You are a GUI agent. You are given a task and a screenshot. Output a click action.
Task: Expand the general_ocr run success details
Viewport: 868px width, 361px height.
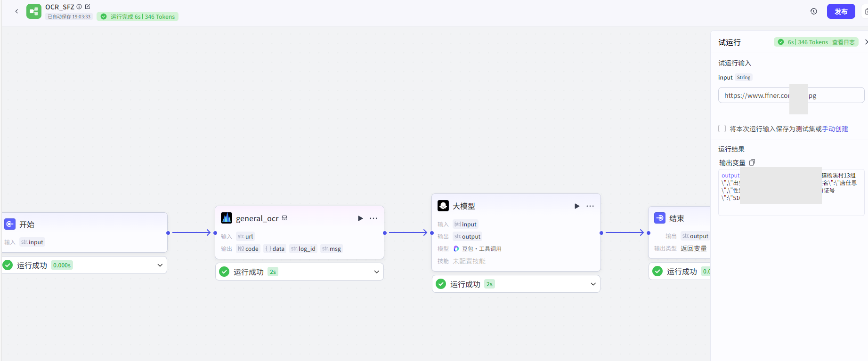click(x=377, y=272)
